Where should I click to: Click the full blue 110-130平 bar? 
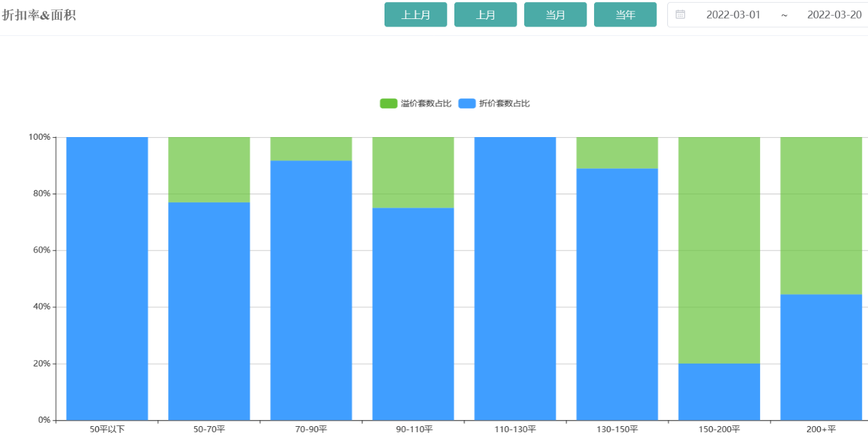515,278
